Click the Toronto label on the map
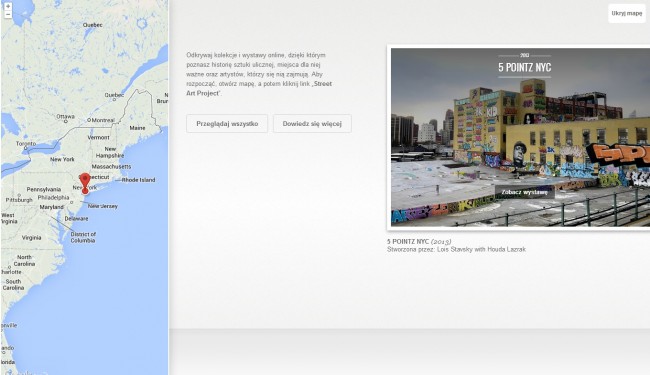This screenshot has width=650, height=375. pyautogui.click(x=26, y=143)
